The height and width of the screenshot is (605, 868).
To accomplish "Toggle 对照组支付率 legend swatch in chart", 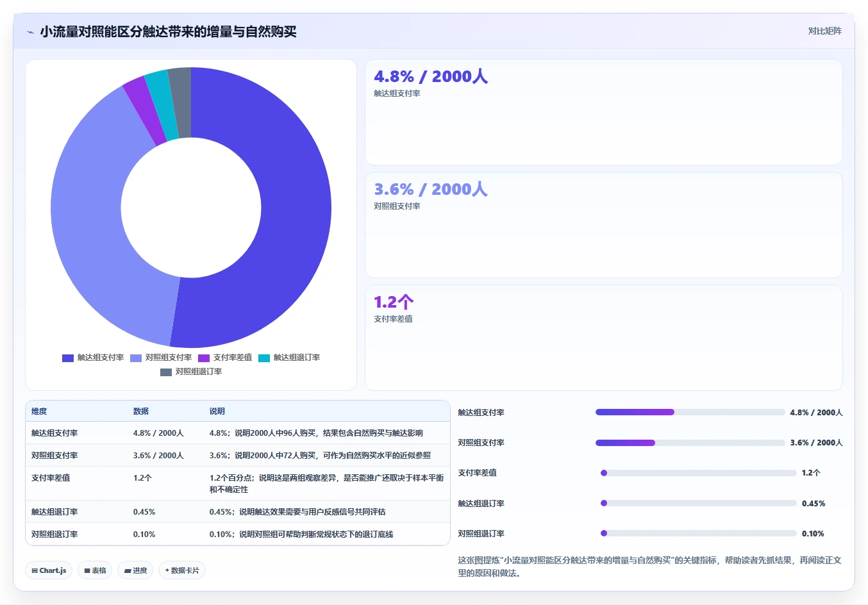I will pos(136,358).
